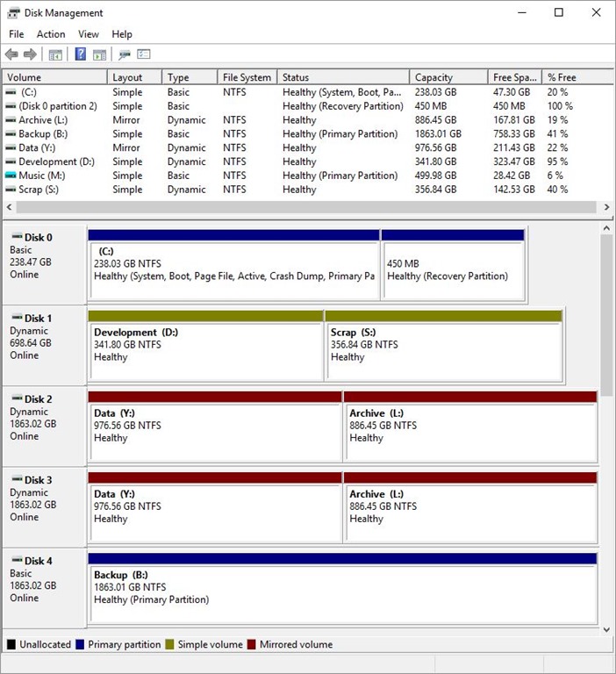This screenshot has height=674, width=616.
Task: Click the 1863.01 GB capacity cell
Action: [438, 133]
